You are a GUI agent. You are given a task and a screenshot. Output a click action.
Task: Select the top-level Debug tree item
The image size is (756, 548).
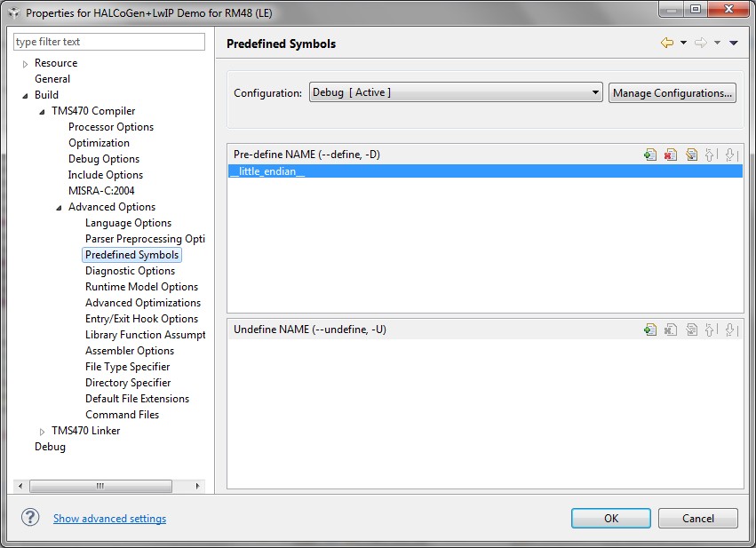(x=50, y=446)
